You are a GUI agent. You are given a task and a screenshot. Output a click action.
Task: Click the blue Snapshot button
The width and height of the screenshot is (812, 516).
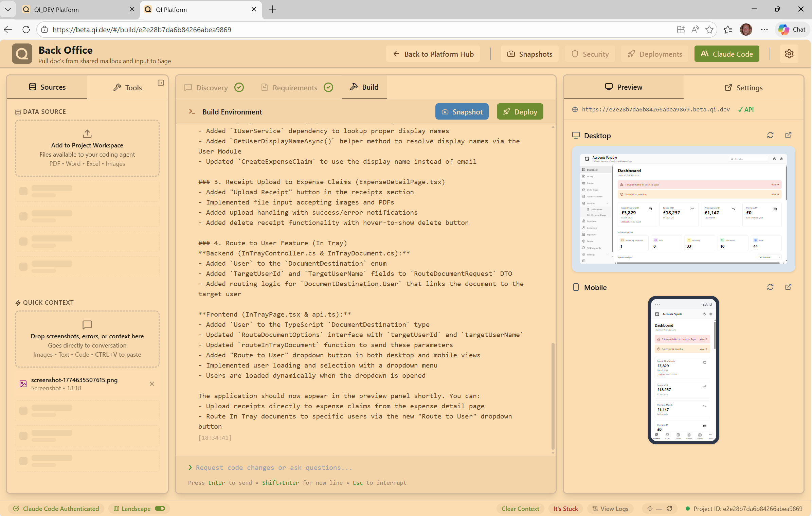(x=462, y=111)
